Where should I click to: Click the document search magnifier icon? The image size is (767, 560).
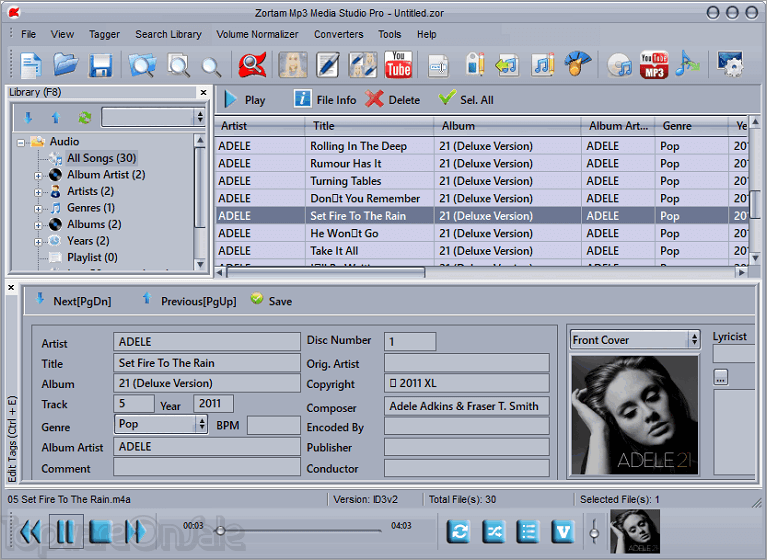point(178,65)
